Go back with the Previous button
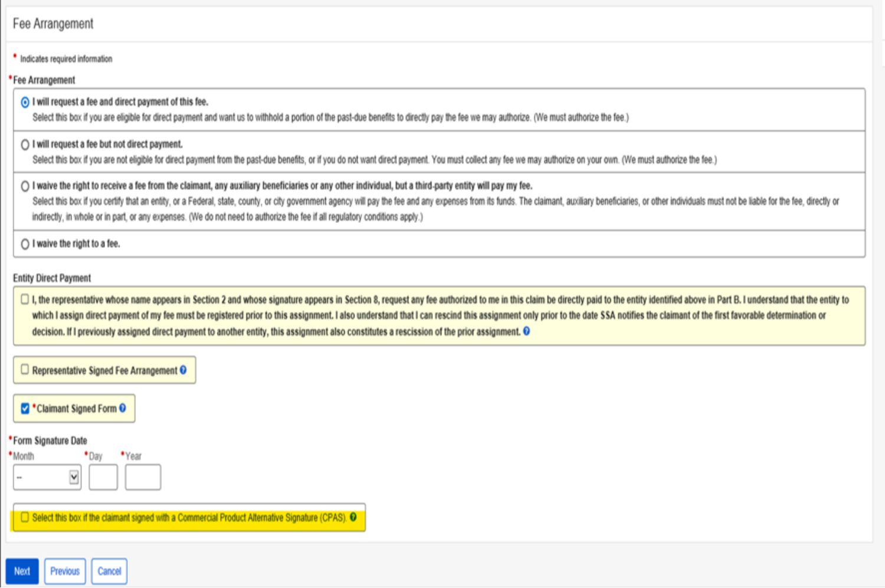Screen dimensions: 885x588 pyautogui.click(x=65, y=571)
